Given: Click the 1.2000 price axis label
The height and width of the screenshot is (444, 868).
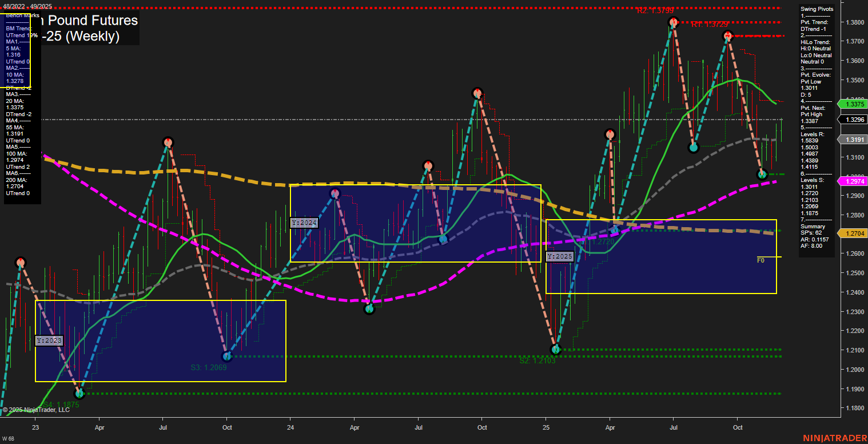Looking at the screenshot, I should pos(854,370).
